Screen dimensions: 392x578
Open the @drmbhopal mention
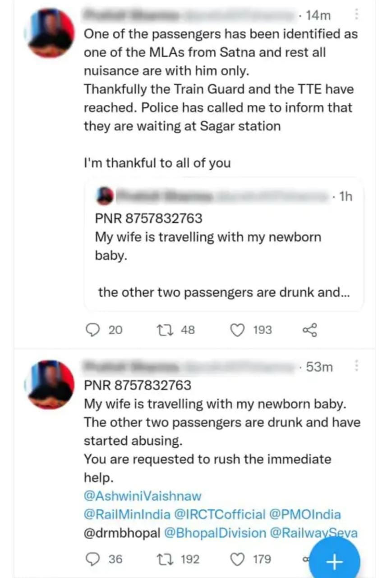(122, 533)
